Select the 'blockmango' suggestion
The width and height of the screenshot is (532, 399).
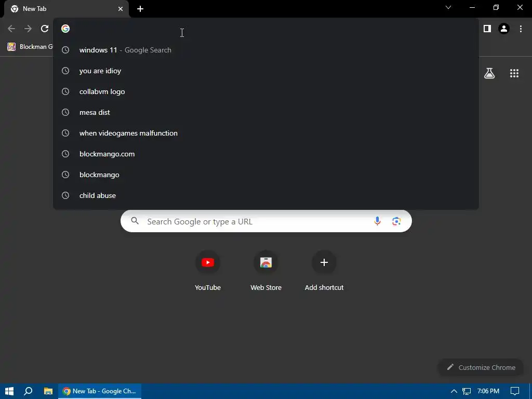click(x=266, y=175)
